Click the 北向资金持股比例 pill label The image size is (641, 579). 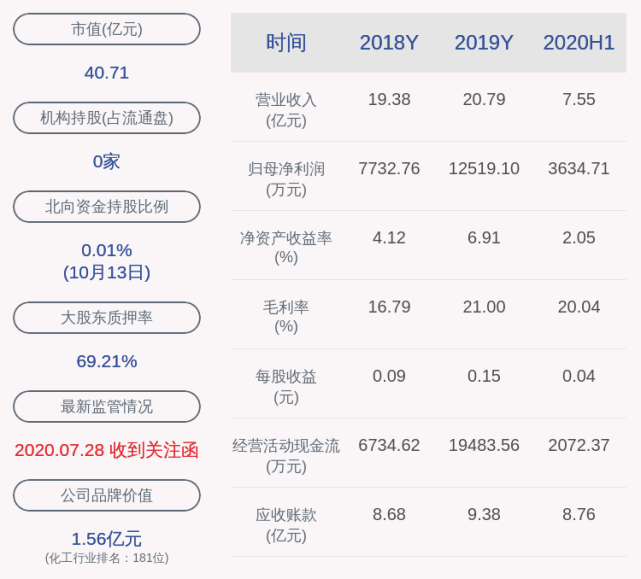[x=107, y=206]
